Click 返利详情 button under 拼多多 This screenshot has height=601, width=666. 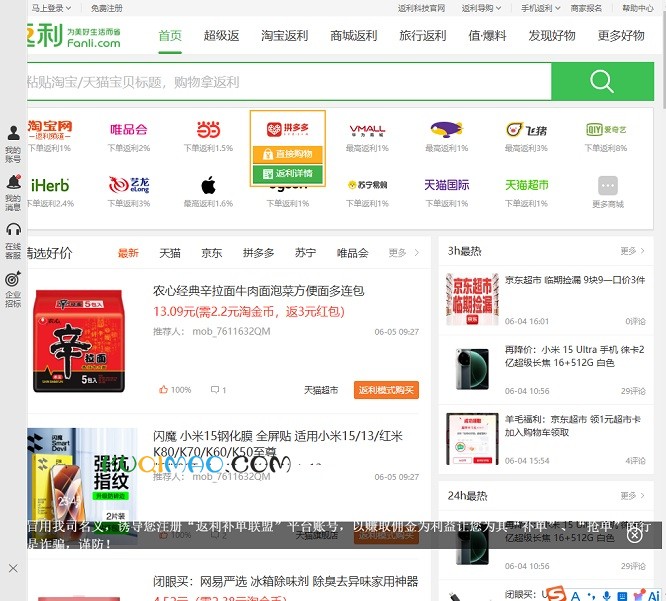[288, 174]
